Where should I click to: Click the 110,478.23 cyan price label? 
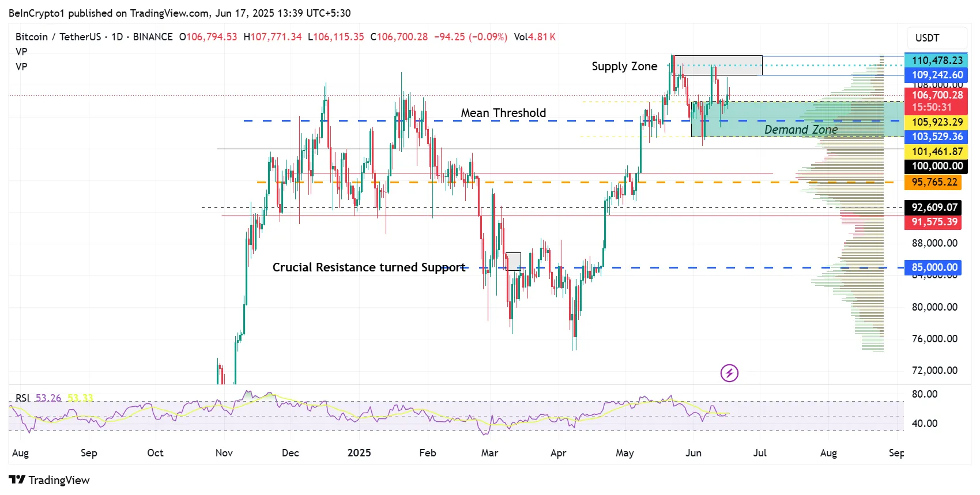(937, 60)
